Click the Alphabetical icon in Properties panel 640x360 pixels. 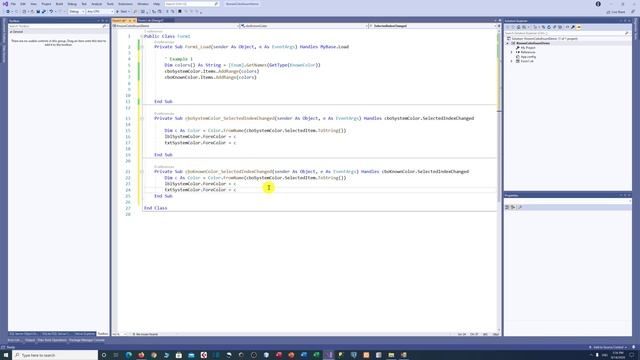513,207
